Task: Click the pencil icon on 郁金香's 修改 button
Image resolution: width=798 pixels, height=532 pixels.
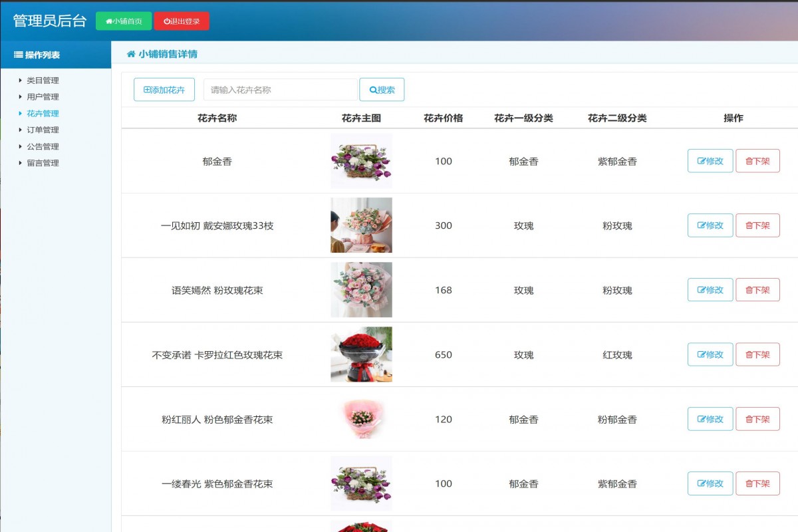Action: (x=702, y=160)
